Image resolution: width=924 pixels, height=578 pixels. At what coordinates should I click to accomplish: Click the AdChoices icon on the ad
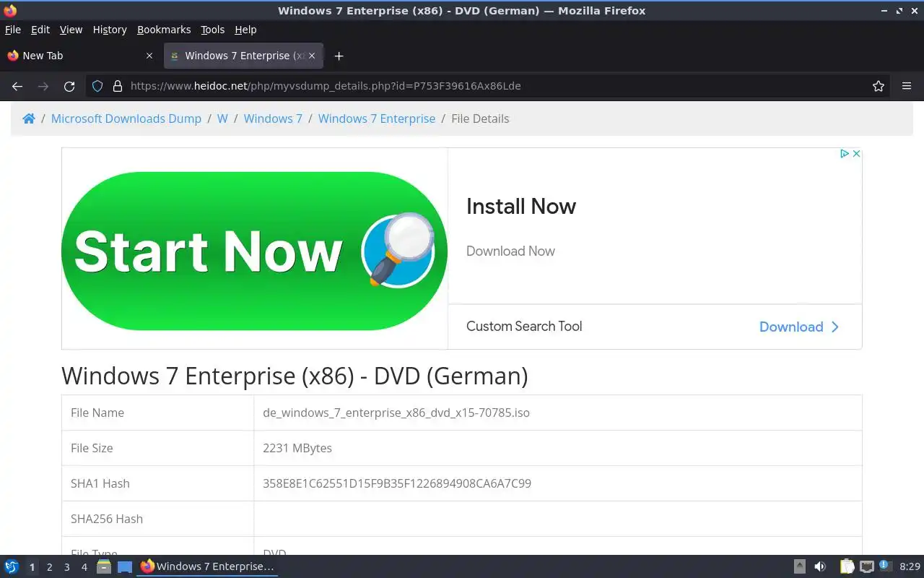(x=844, y=154)
